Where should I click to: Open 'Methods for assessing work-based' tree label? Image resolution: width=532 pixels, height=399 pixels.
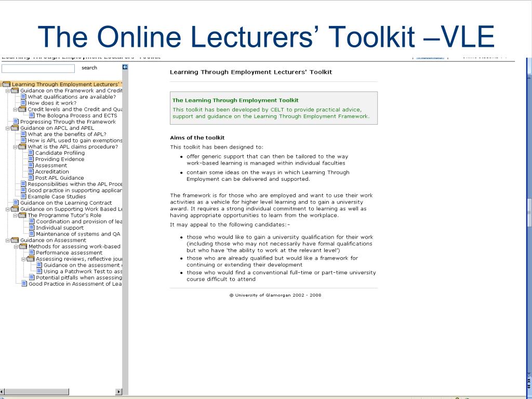pyautogui.click(x=75, y=246)
